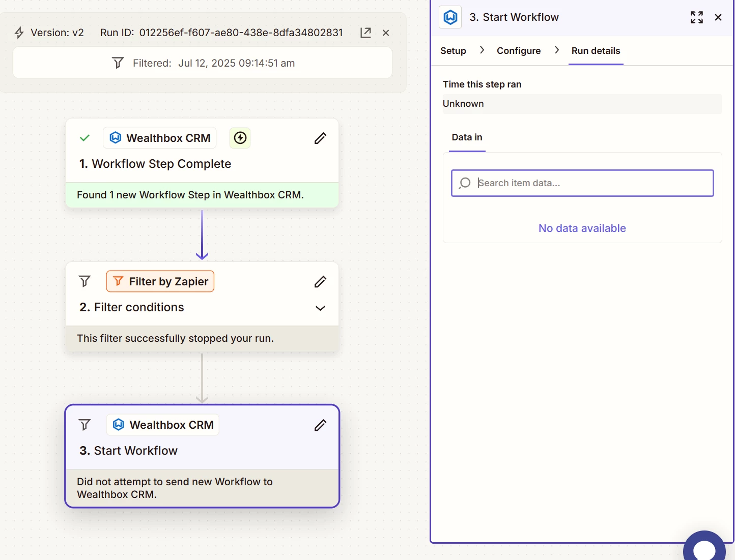
Task: Click the Filter by Zapier badge
Action: (x=160, y=281)
